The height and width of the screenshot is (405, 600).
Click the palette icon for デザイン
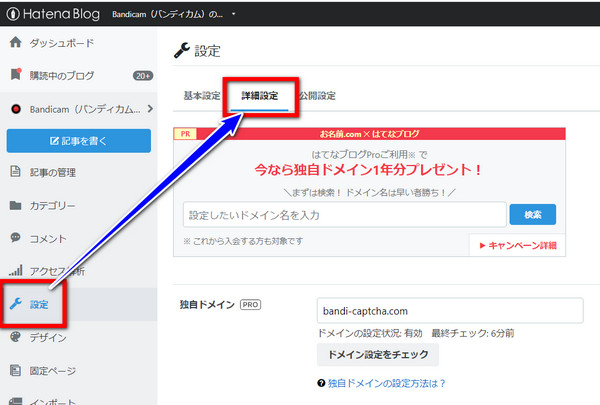pyautogui.click(x=15, y=337)
